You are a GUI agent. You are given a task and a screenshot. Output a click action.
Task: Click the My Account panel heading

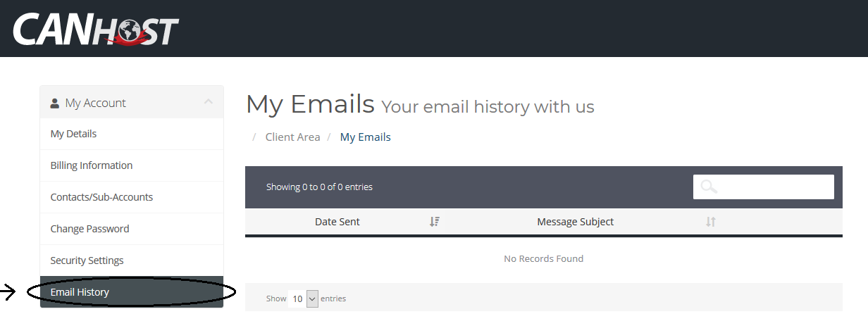coord(132,103)
